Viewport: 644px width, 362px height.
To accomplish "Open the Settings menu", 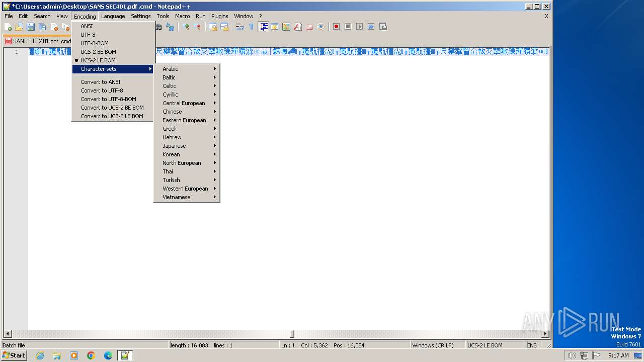I will pyautogui.click(x=141, y=16).
